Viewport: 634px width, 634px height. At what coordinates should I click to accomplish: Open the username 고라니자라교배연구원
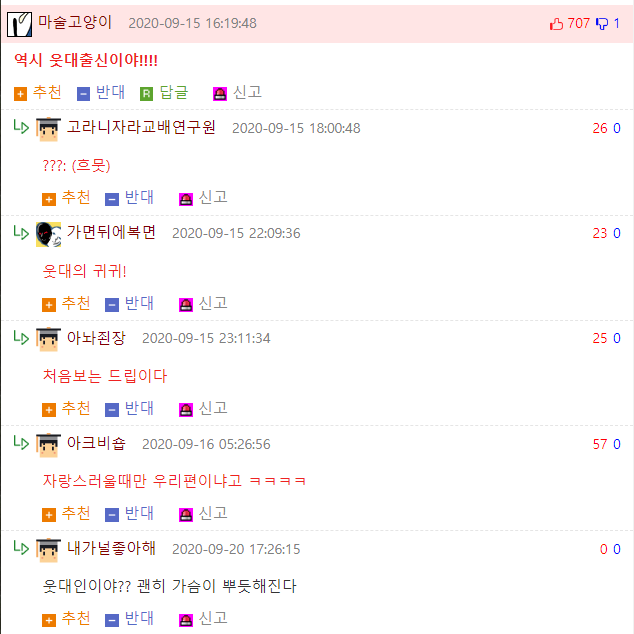pyautogui.click(x=141, y=127)
